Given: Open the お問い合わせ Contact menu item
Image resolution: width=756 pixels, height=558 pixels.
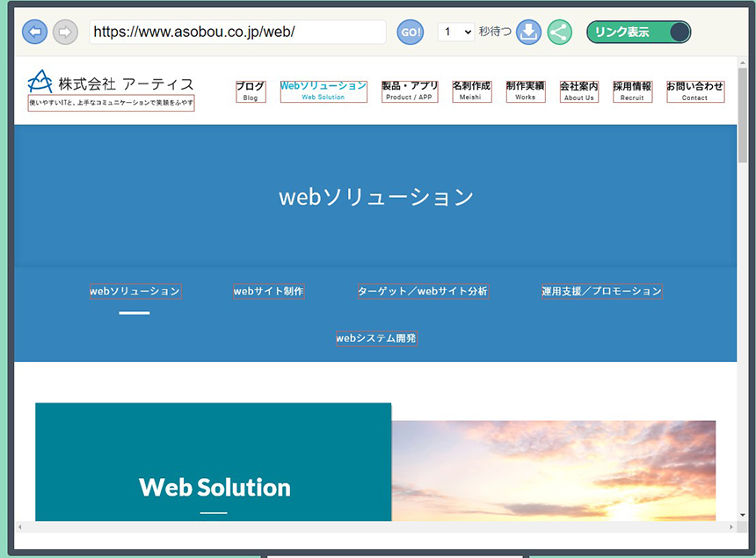Looking at the screenshot, I should tap(695, 91).
